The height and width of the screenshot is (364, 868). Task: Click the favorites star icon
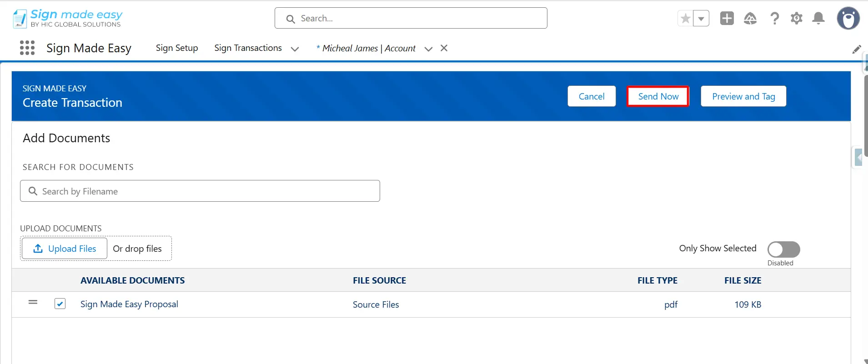[x=685, y=19]
